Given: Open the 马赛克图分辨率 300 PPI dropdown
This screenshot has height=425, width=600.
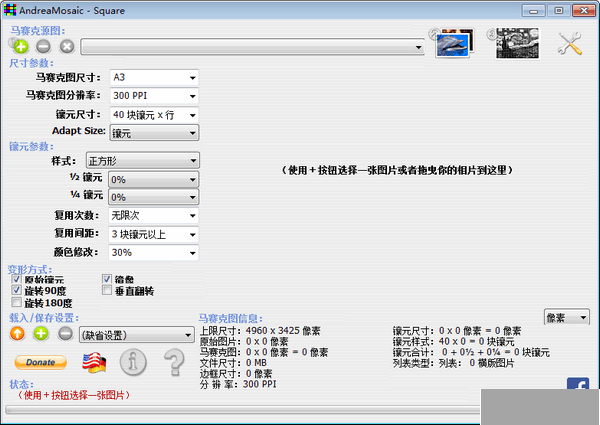Looking at the screenshot, I should (x=154, y=96).
